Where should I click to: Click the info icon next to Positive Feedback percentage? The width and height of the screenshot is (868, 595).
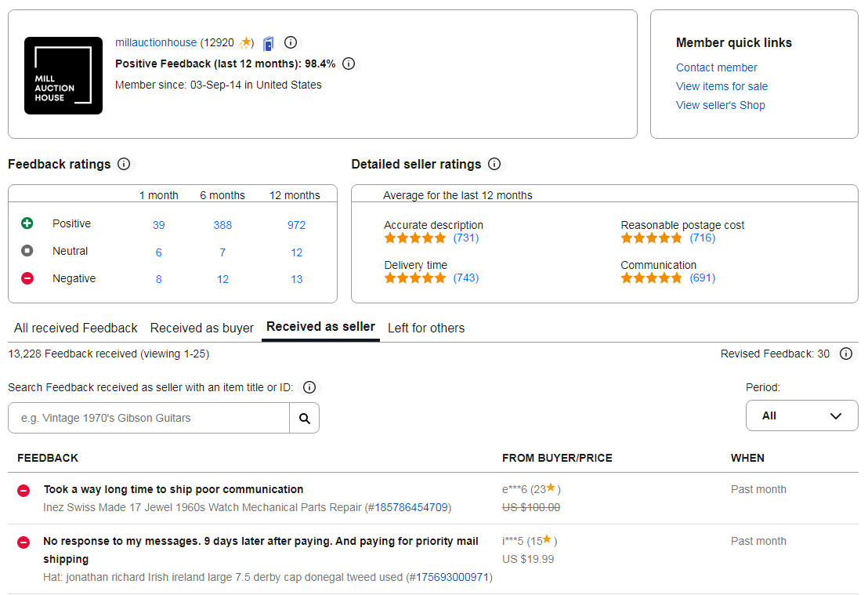pos(348,63)
